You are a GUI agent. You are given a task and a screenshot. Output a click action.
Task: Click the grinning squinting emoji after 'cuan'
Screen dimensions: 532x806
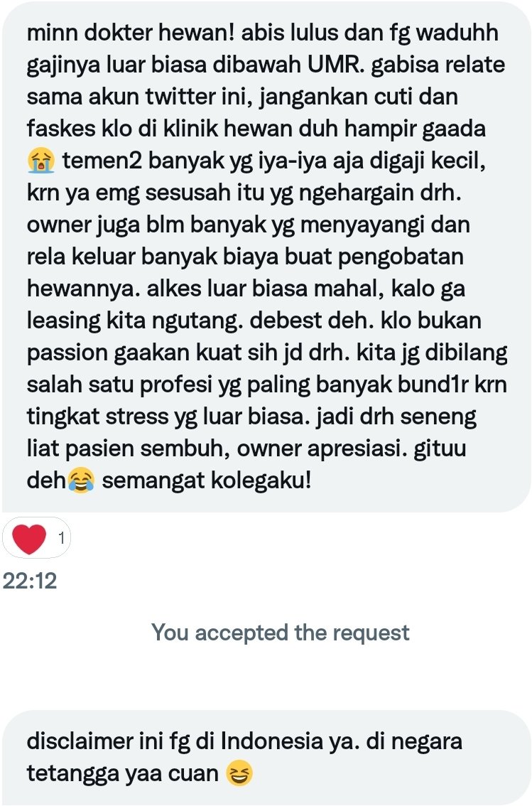pos(240,773)
